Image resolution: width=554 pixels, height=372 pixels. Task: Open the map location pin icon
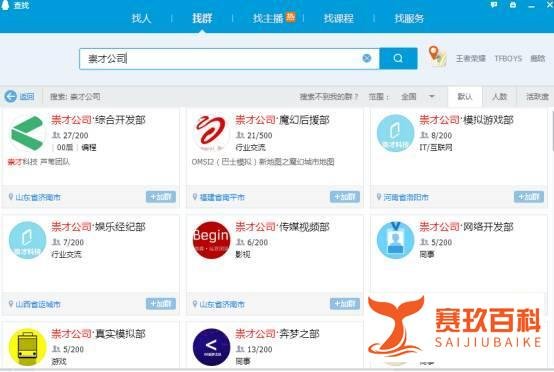(x=437, y=56)
